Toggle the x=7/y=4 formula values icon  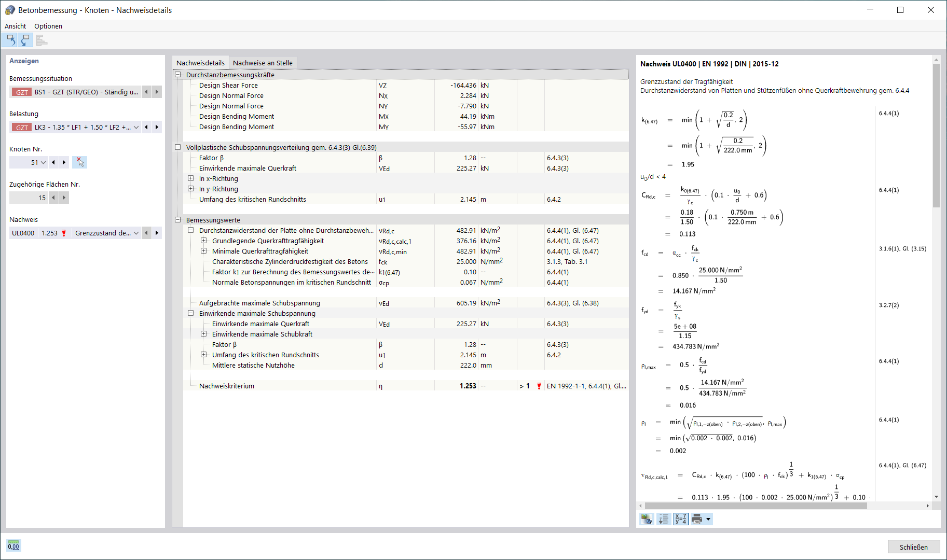[x=681, y=519]
